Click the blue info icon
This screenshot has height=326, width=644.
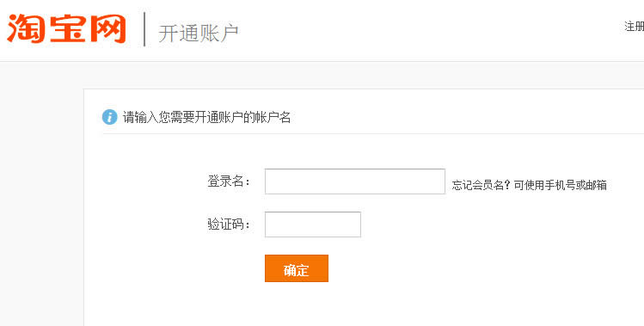click(110, 117)
